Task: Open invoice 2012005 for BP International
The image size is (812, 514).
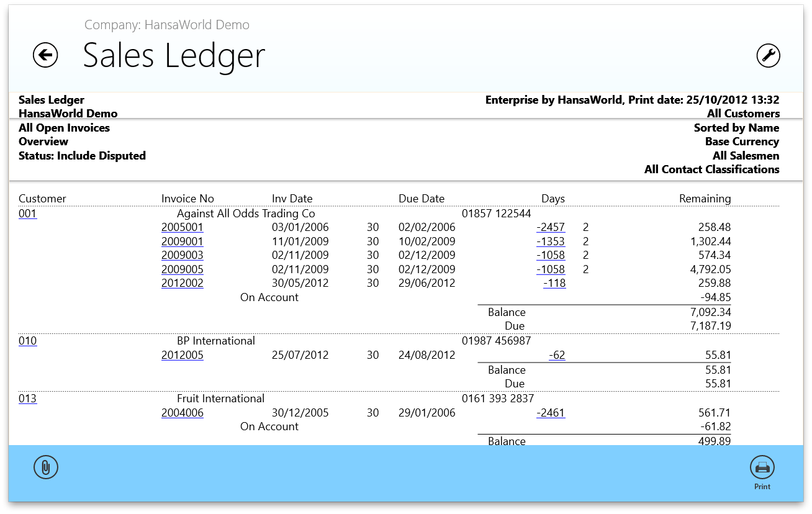Action: pos(182,356)
